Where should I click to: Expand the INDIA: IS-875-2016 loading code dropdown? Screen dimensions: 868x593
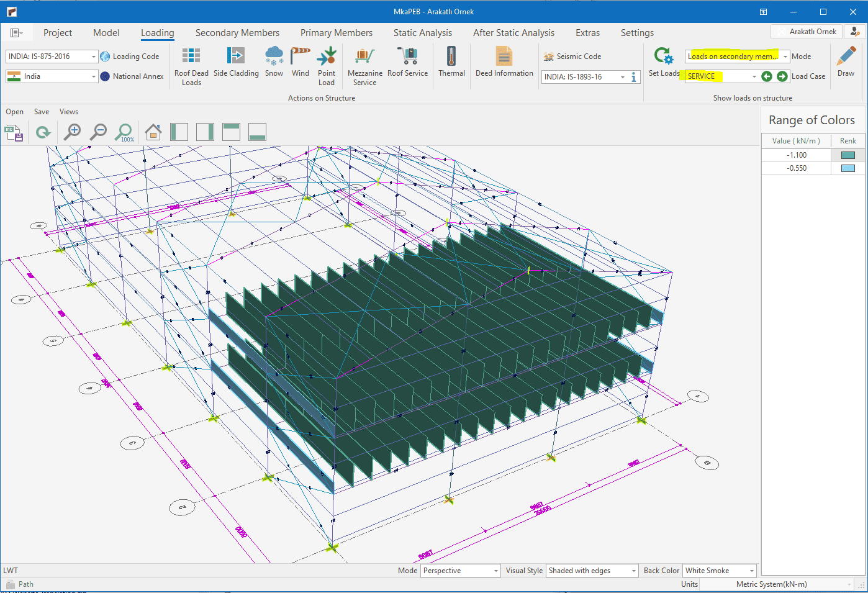94,57
